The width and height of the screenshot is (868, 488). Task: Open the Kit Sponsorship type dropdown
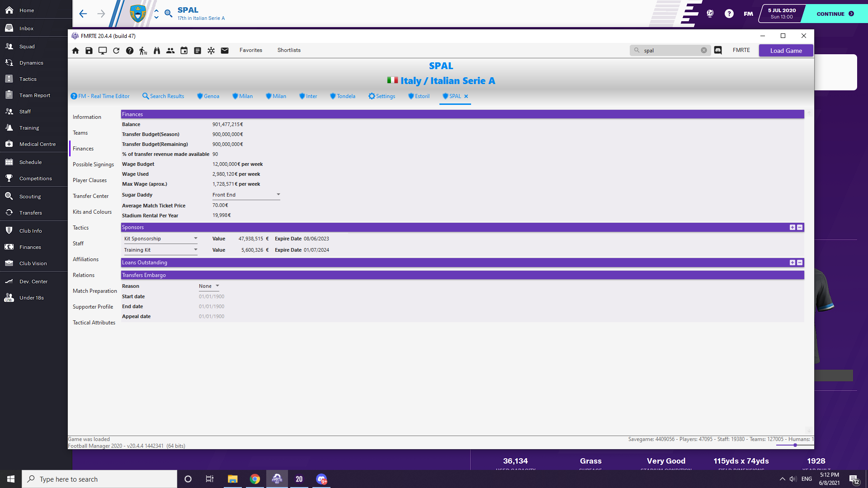196,239
